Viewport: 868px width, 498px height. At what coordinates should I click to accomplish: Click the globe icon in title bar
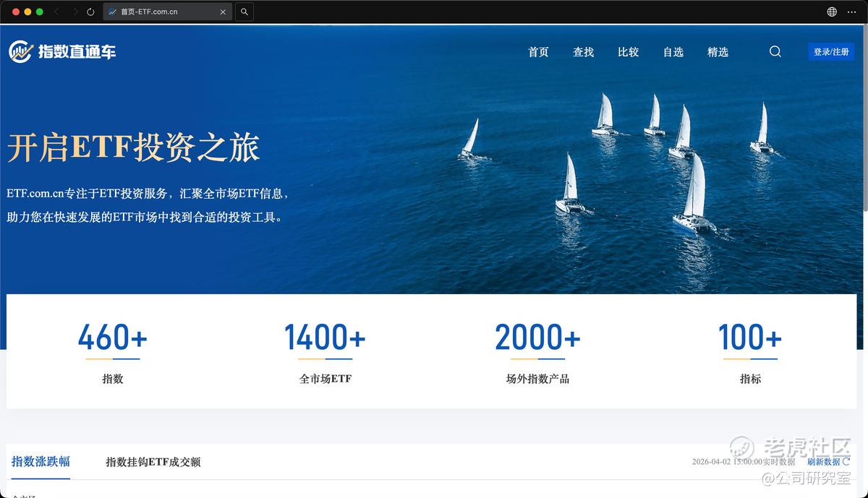832,12
